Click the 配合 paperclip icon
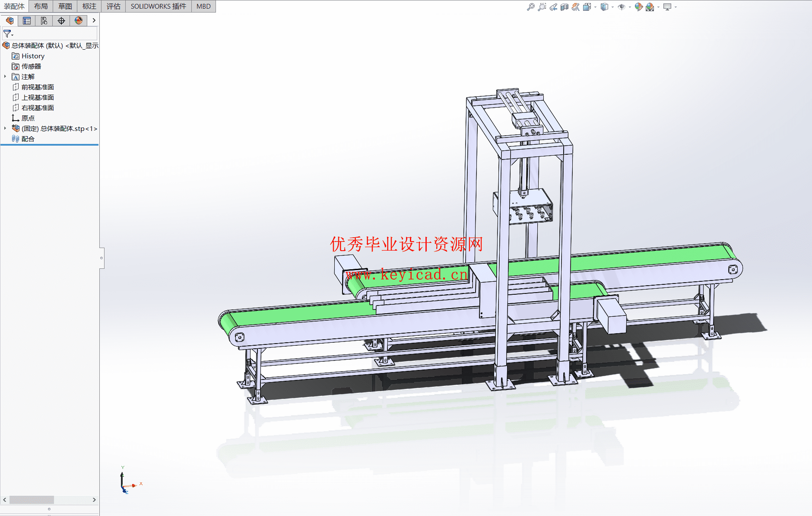 pyautogui.click(x=16, y=139)
